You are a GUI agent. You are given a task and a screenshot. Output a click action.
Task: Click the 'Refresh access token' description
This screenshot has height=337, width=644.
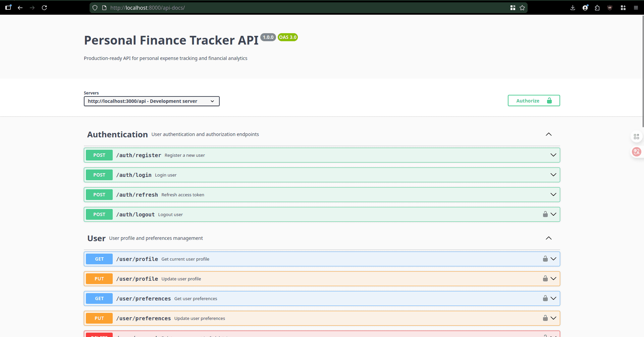pyautogui.click(x=183, y=195)
